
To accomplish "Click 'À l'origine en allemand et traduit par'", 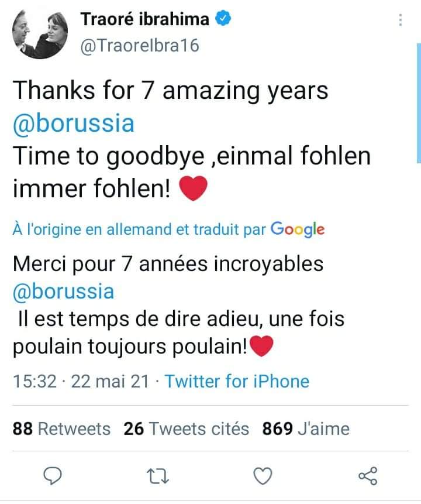I will 139,230.
